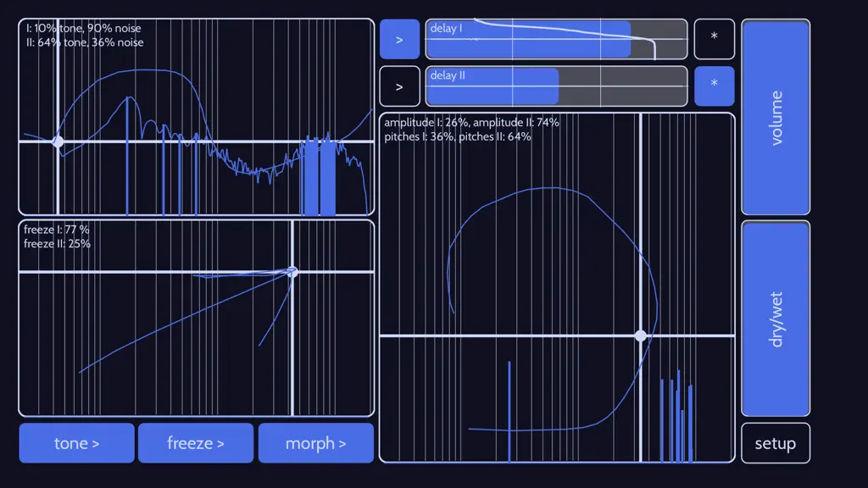Image resolution: width=868 pixels, height=488 pixels.
Task: Click the vertical volume slider
Action: tap(776, 117)
